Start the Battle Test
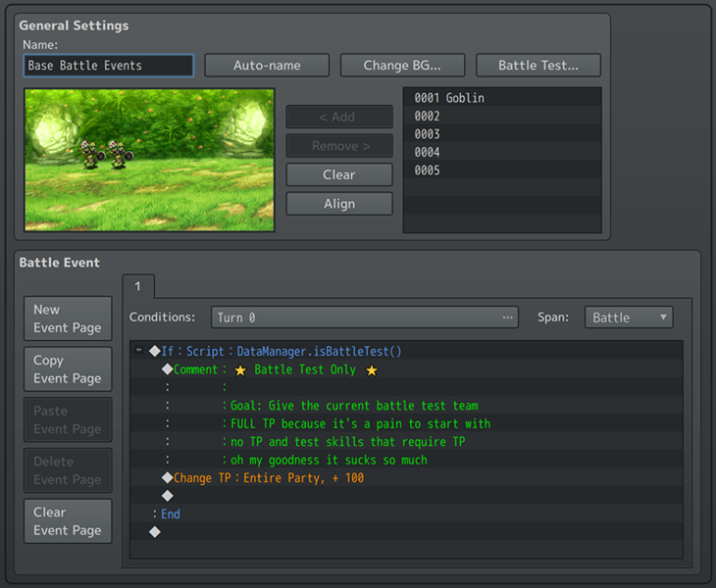 (x=537, y=66)
